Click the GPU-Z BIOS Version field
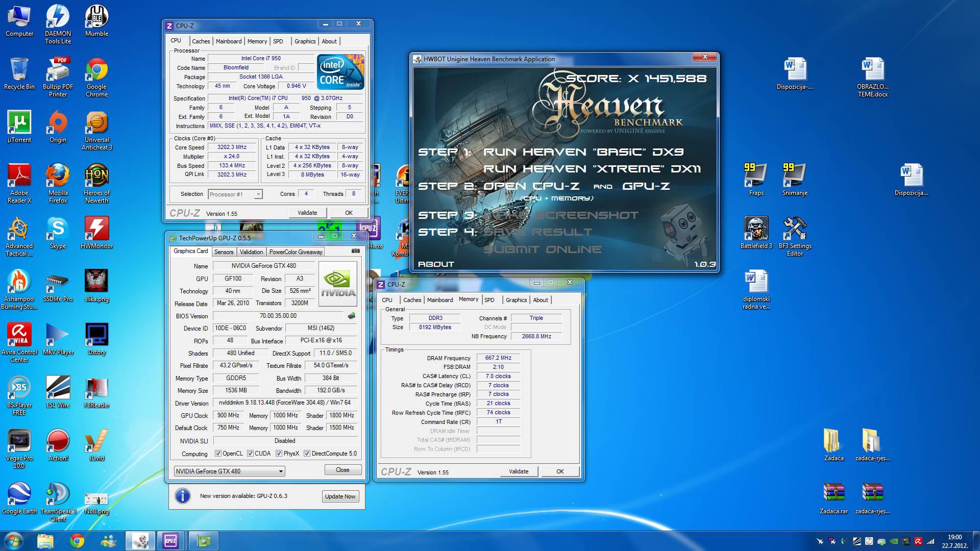980x551 pixels. (x=278, y=316)
